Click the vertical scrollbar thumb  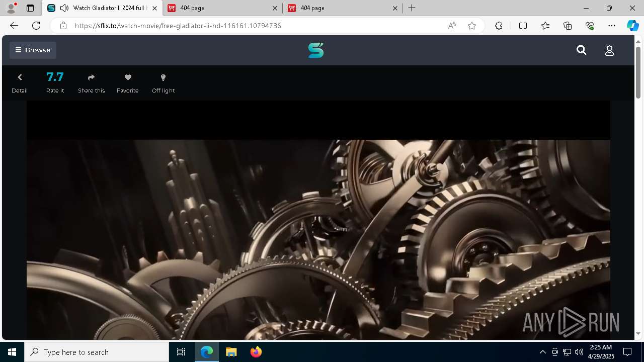pos(638,72)
